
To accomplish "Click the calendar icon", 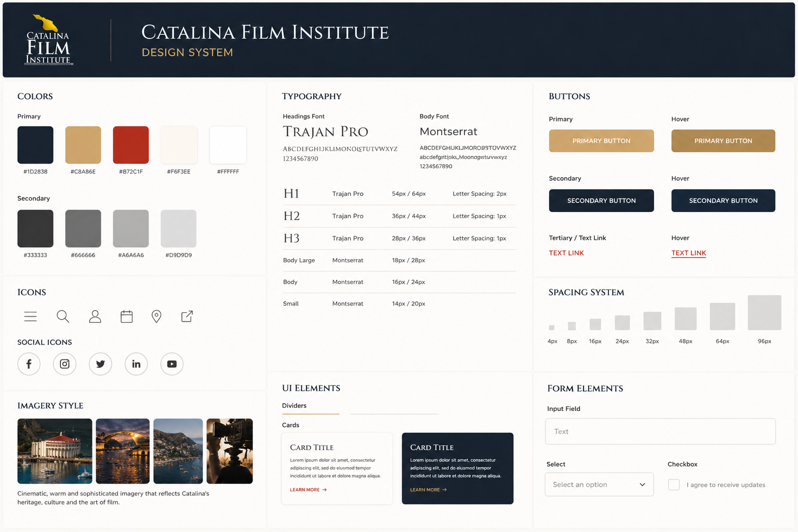I will pos(127,316).
